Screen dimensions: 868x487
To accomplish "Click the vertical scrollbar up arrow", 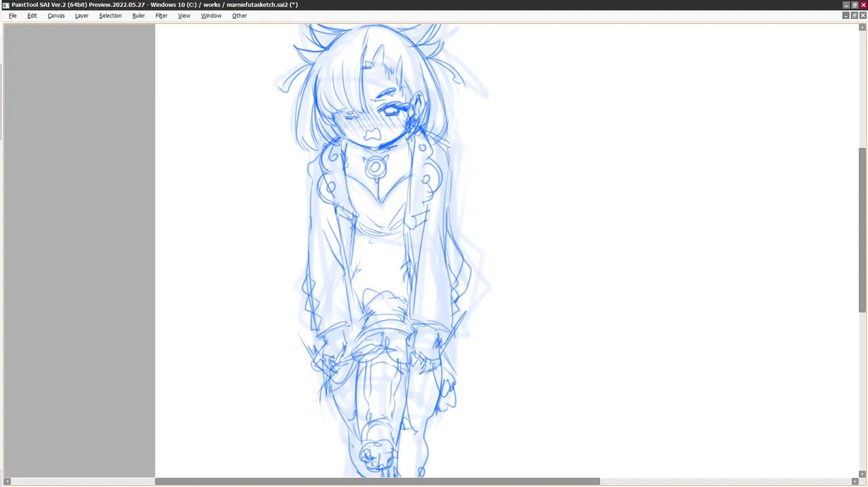I will (x=863, y=28).
